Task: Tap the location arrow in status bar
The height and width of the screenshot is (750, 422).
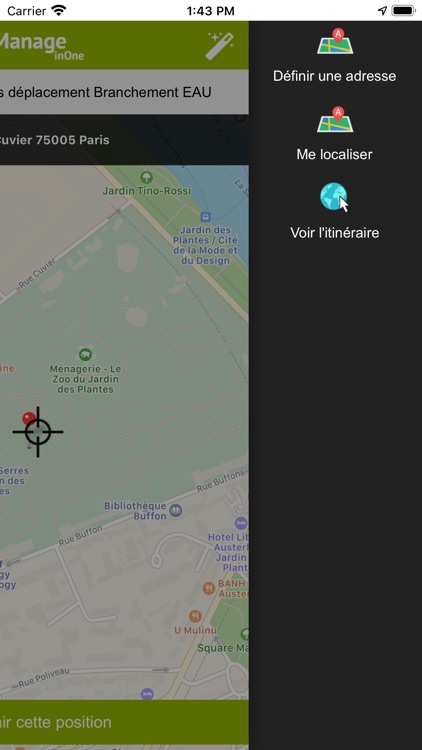Action: [382, 11]
